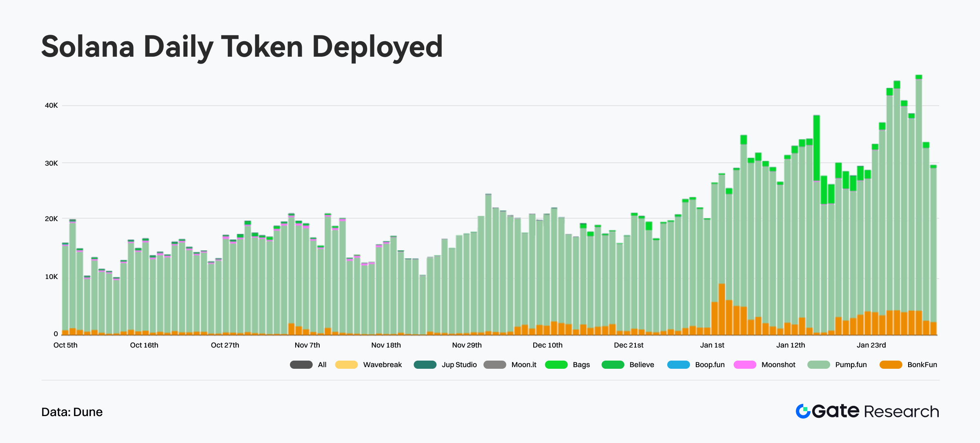
Task: Click the teal Jup Studio legend swatch
Action: coord(425,365)
